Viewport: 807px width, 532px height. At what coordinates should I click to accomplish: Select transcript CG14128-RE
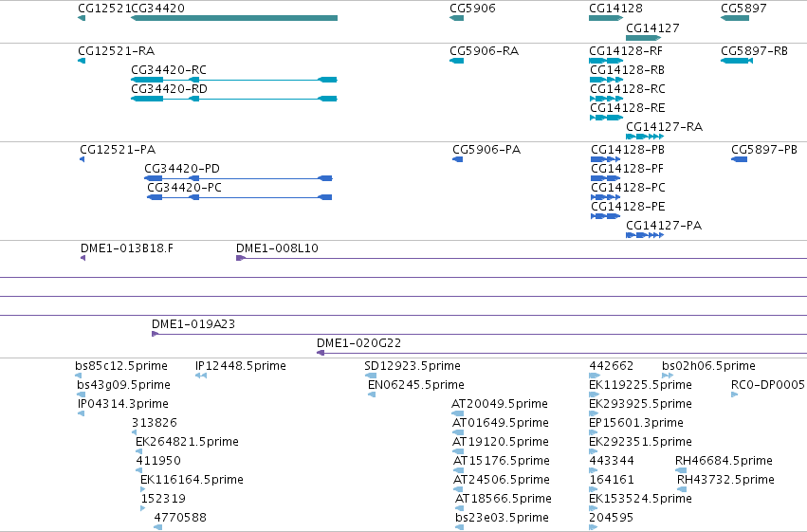(606, 118)
